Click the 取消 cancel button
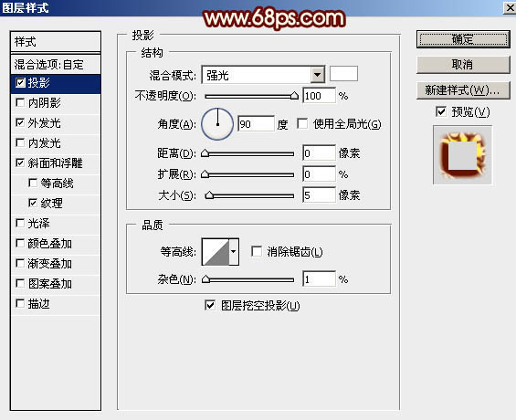The image size is (516, 420). (463, 65)
